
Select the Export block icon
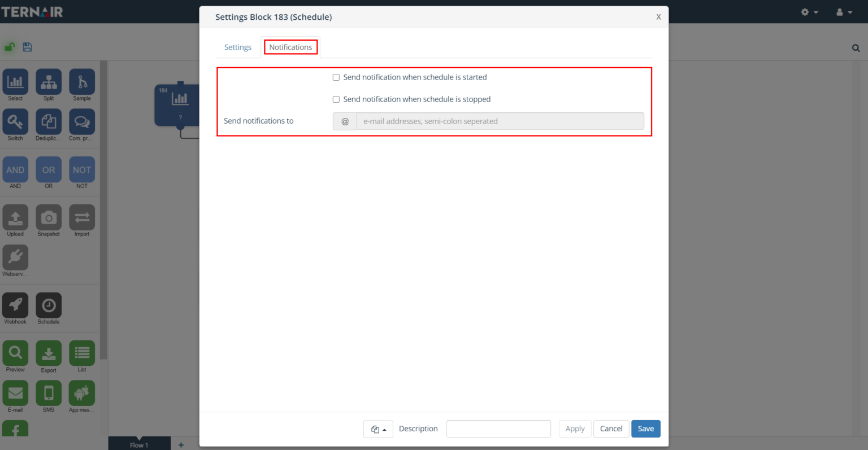pyautogui.click(x=49, y=353)
